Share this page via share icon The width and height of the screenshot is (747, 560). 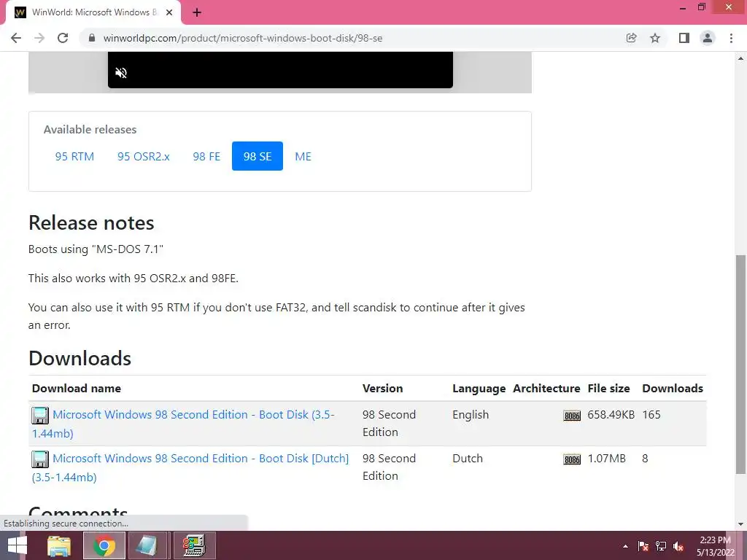[631, 38]
